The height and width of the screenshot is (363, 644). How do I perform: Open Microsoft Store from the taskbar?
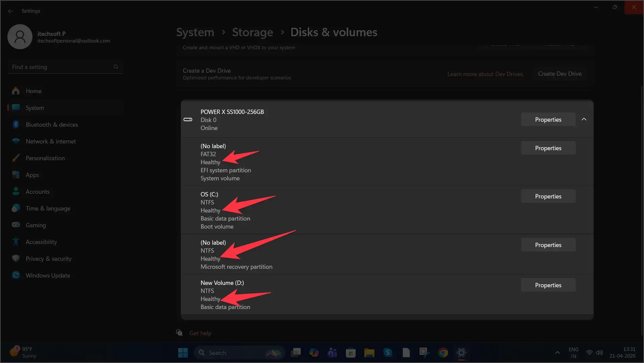tap(351, 353)
